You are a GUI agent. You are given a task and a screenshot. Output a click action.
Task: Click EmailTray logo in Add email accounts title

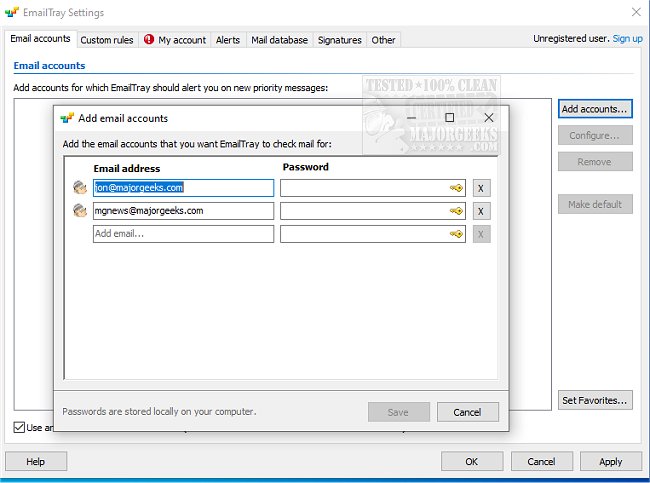(67, 118)
